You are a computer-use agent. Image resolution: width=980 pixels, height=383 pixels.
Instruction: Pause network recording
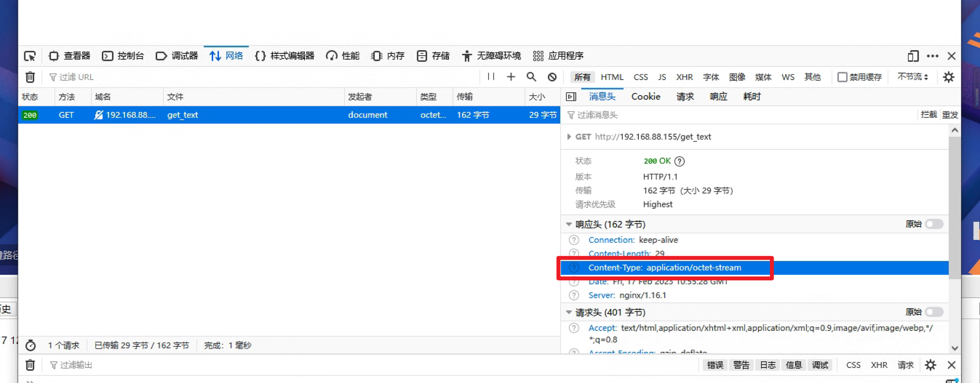pos(491,77)
